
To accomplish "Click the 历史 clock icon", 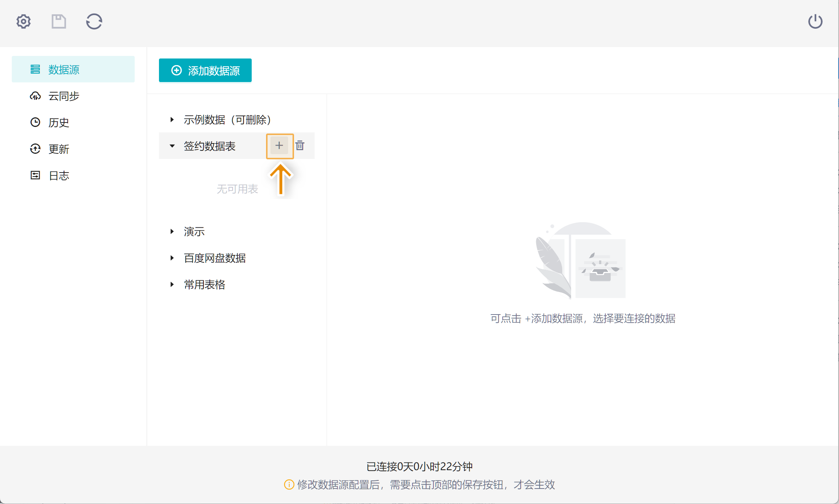I will 35,123.
